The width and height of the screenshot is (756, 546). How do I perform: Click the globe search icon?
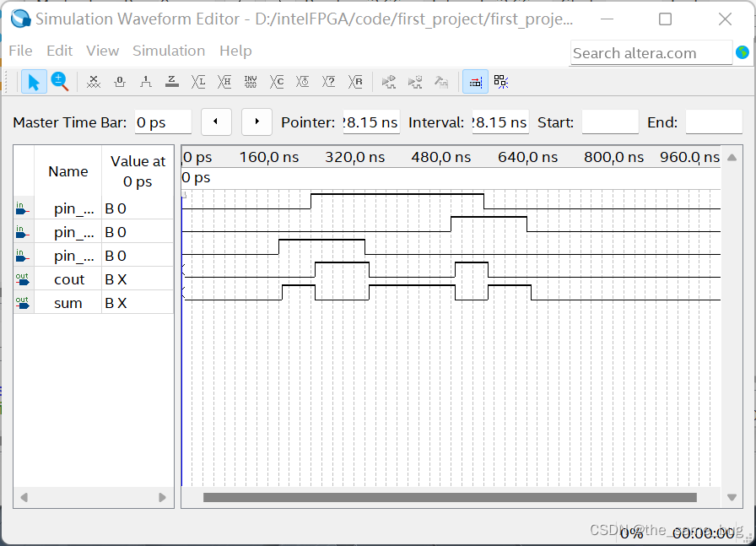point(742,52)
